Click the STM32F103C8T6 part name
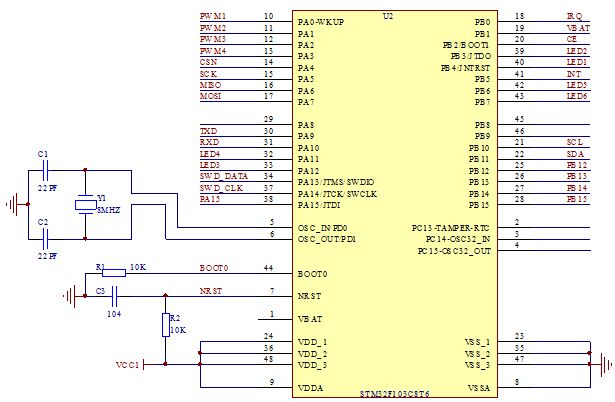Viewport: 615px width, 402px height. tap(395, 394)
